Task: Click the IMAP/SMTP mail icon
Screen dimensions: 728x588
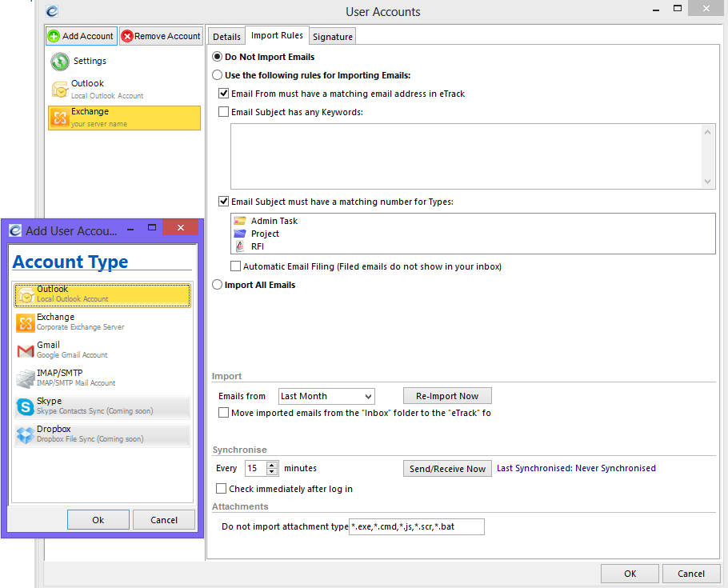Action: click(26, 379)
